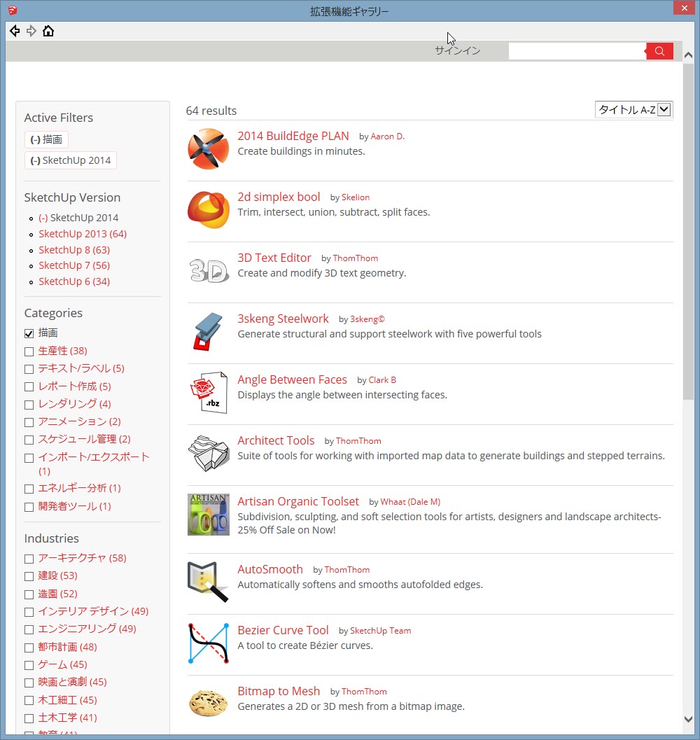
Task: Check the 映画と演劇 (45) checkbox
Action: point(29,683)
